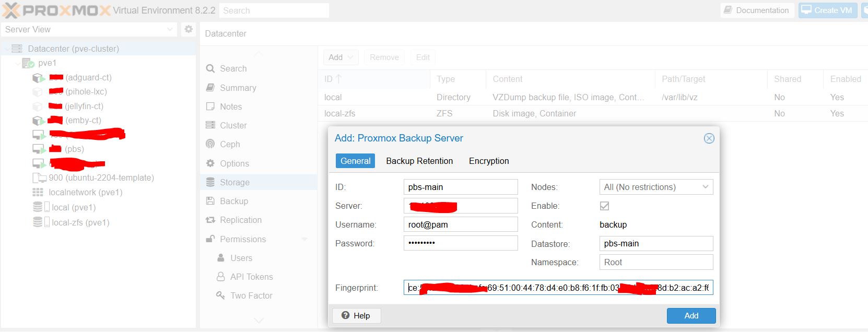This screenshot has height=332, width=868.
Task: Click the menu scroll-up chevron
Action: (259, 53)
